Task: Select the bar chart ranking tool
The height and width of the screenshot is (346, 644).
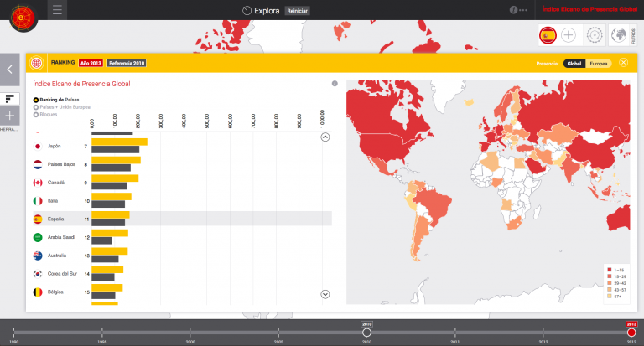Action: point(10,98)
